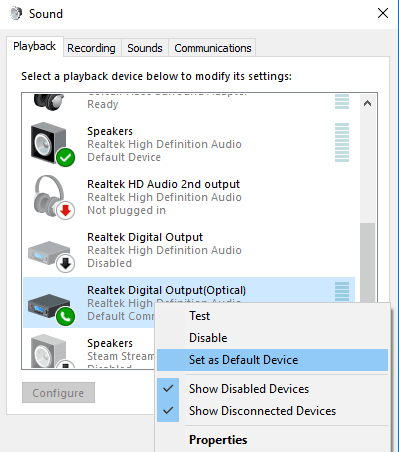Choose Disable from the context menu
Screen dimensions: 399x452
pos(272,338)
